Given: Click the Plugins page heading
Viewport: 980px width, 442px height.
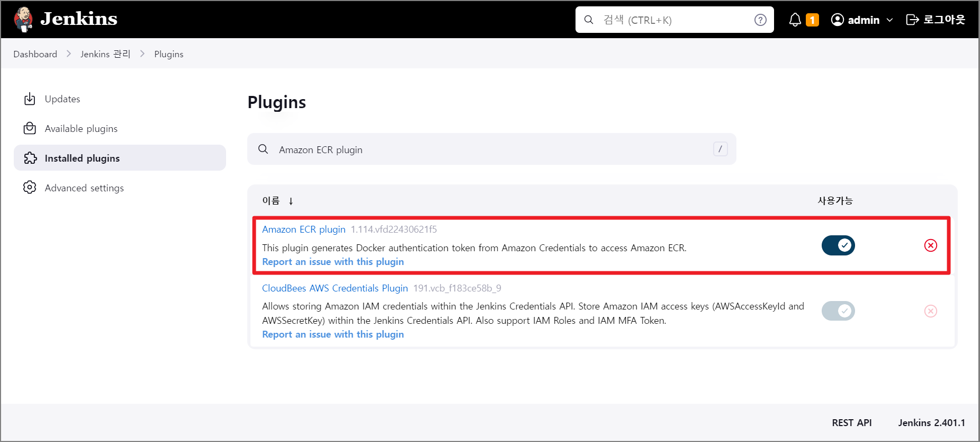Looking at the screenshot, I should click(277, 102).
